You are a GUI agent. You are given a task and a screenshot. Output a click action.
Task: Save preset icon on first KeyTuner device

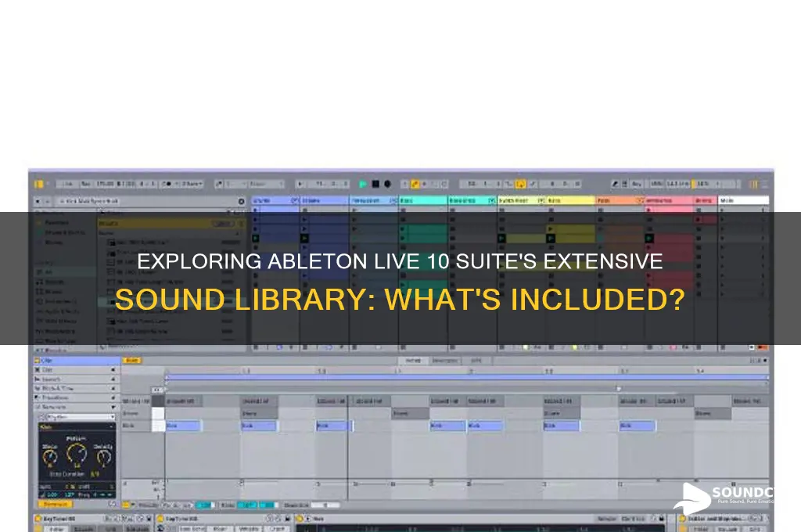point(149,519)
